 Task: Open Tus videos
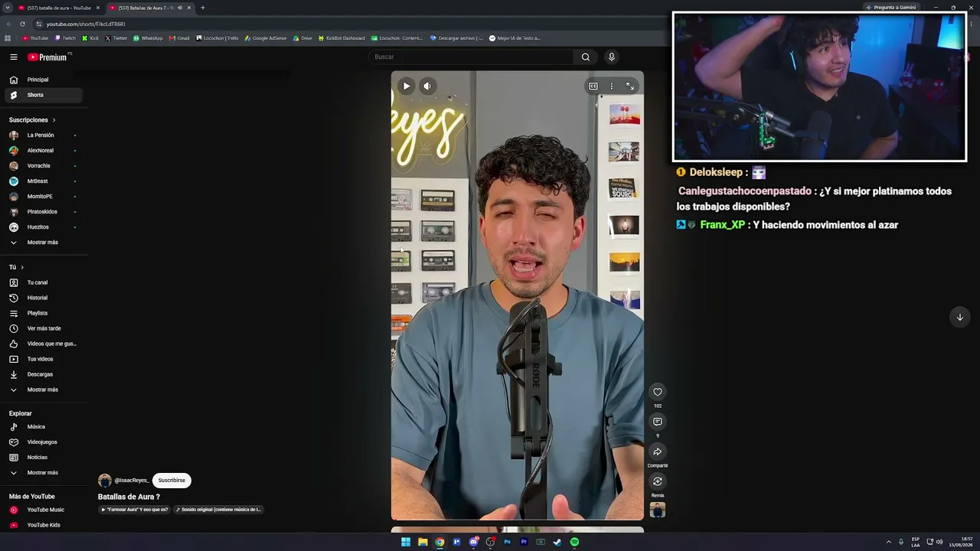click(x=43, y=359)
